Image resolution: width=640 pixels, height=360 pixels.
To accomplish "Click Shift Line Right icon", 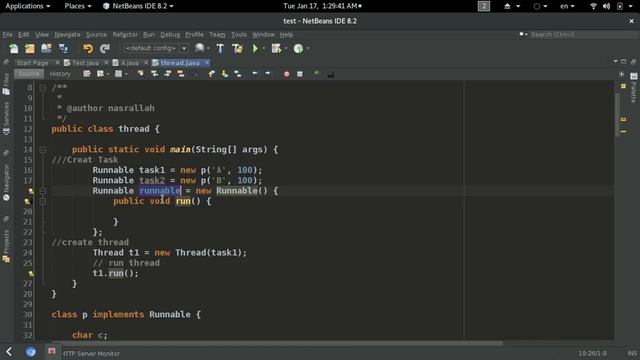I will (268, 74).
